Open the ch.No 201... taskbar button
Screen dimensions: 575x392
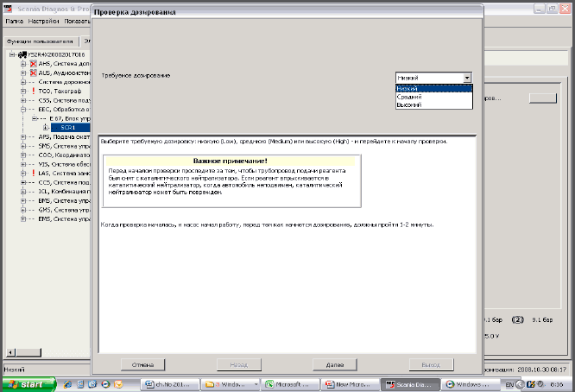pyautogui.click(x=171, y=384)
